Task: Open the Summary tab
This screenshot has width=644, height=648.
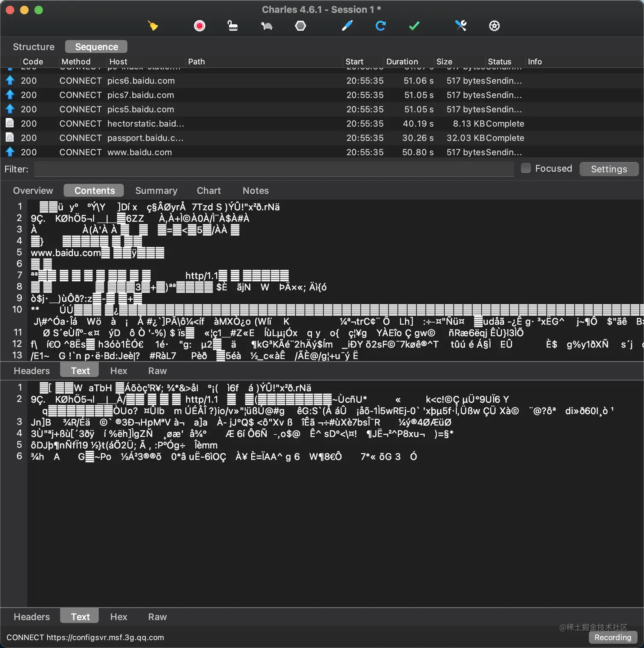Action: (x=156, y=191)
